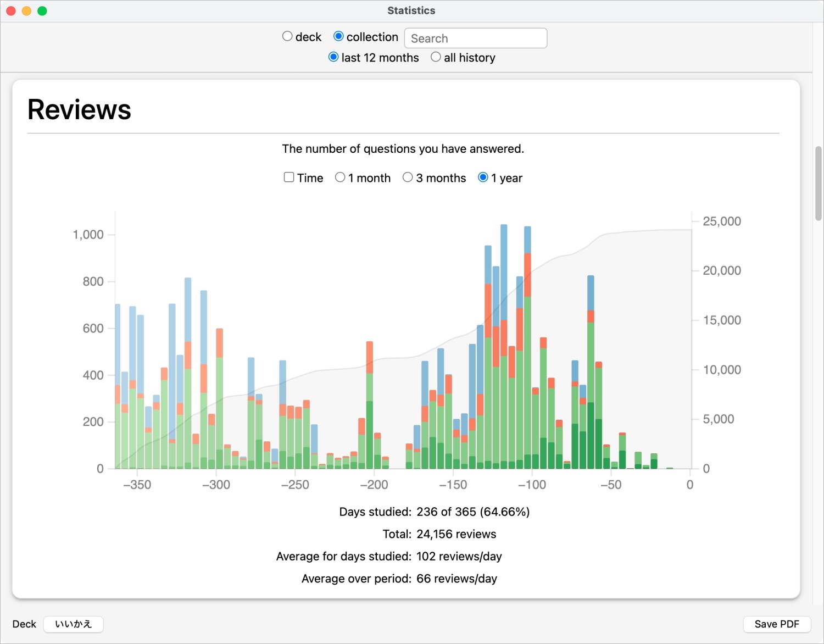This screenshot has width=824, height=644.
Task: Select the collection radio button
Action: point(338,36)
